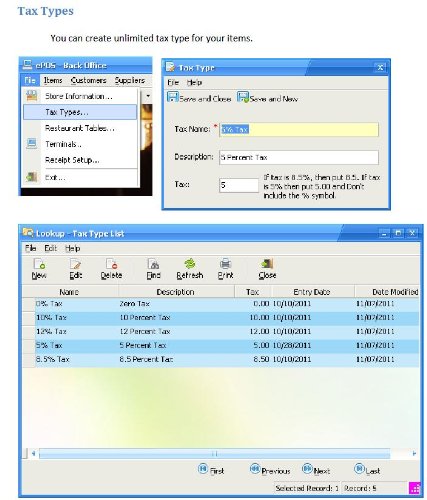Open Customers menu in Back Office
This screenshot has width=427, height=500.
point(88,80)
